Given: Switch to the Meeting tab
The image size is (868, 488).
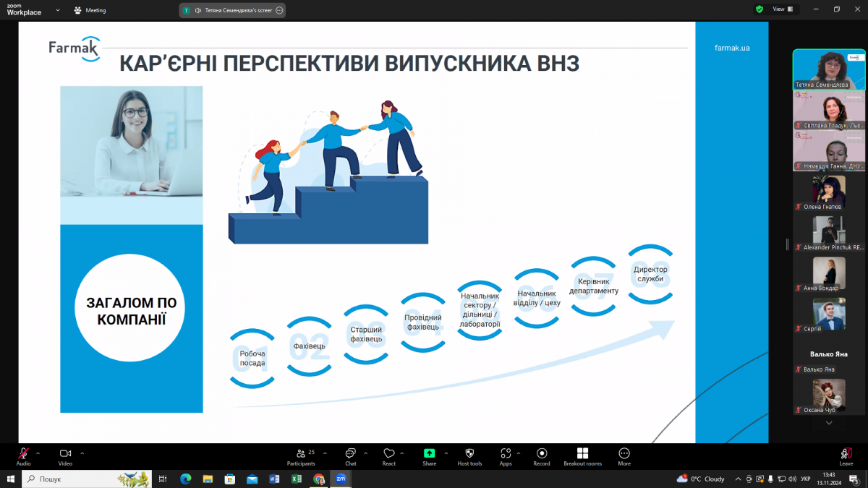Looking at the screenshot, I should pos(90,9).
